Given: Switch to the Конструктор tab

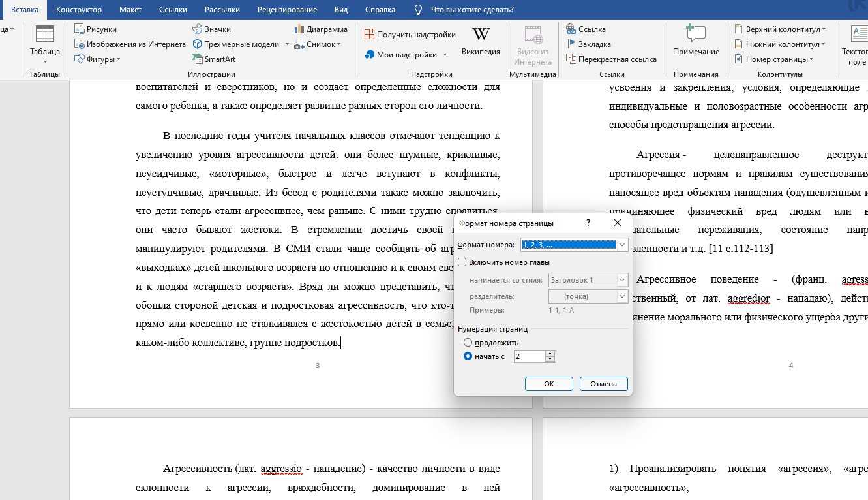Looking at the screenshot, I should 79,10.
